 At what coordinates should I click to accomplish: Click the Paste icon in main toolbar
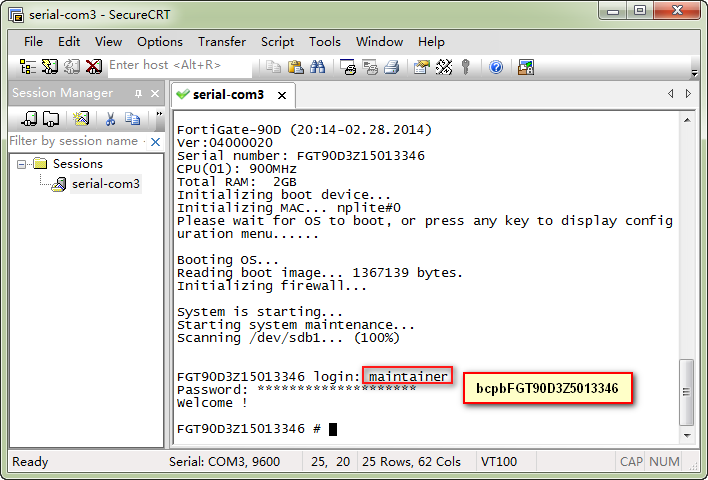click(295, 67)
